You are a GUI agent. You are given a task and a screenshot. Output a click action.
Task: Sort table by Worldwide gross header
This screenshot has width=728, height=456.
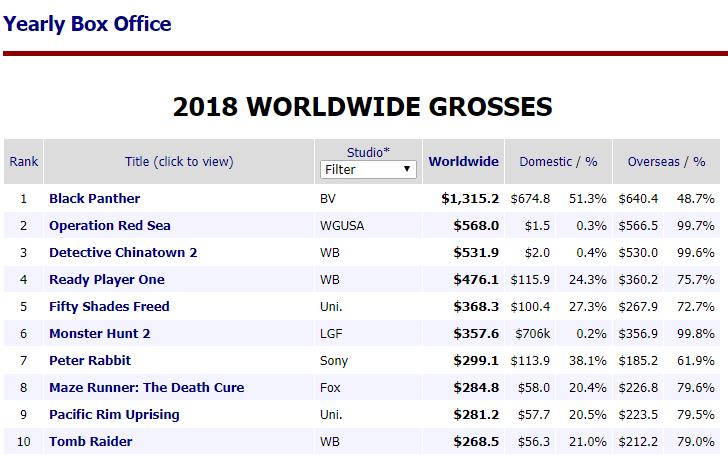pyautogui.click(x=463, y=161)
